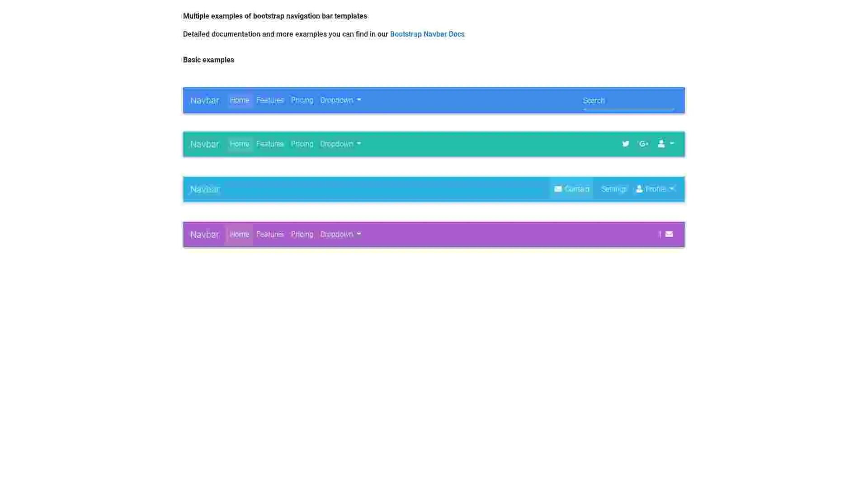Open Profile user menu in light-blue navbar

(x=655, y=189)
